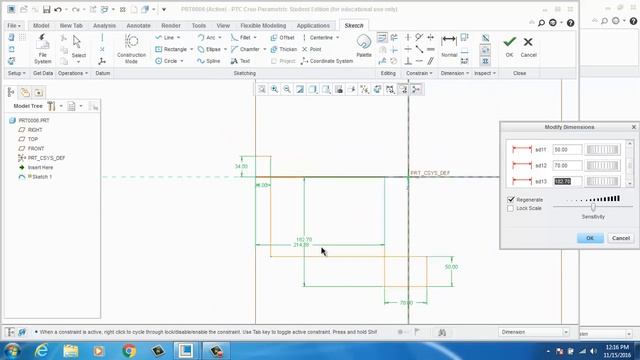Click the command search magnifier in Creo window
The height and width of the screenshot is (360, 640).
click(x=541, y=23)
